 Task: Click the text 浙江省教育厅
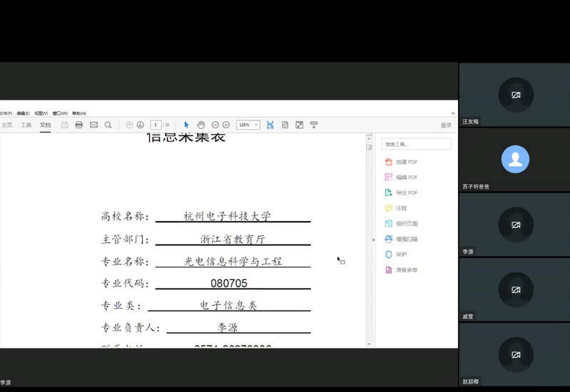233,239
